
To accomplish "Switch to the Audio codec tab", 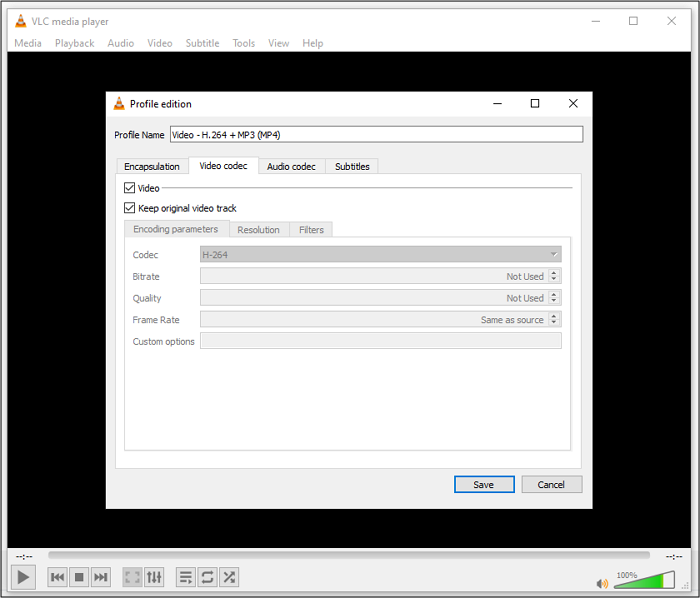I will (291, 166).
